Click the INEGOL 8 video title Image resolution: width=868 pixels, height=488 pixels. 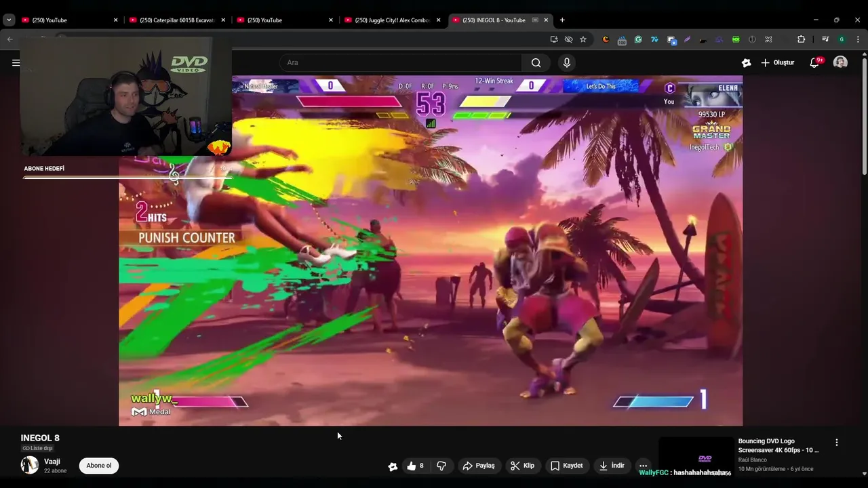click(40, 438)
